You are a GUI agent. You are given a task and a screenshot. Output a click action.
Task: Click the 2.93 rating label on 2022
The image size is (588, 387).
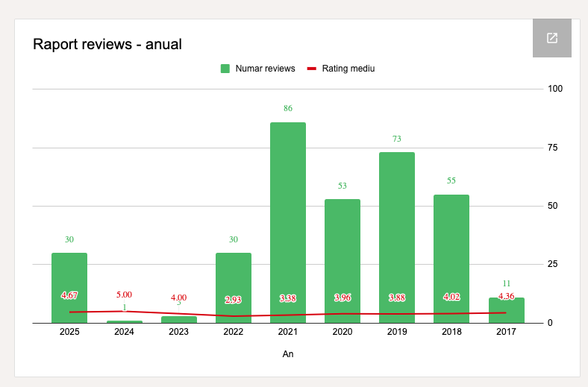coord(234,300)
